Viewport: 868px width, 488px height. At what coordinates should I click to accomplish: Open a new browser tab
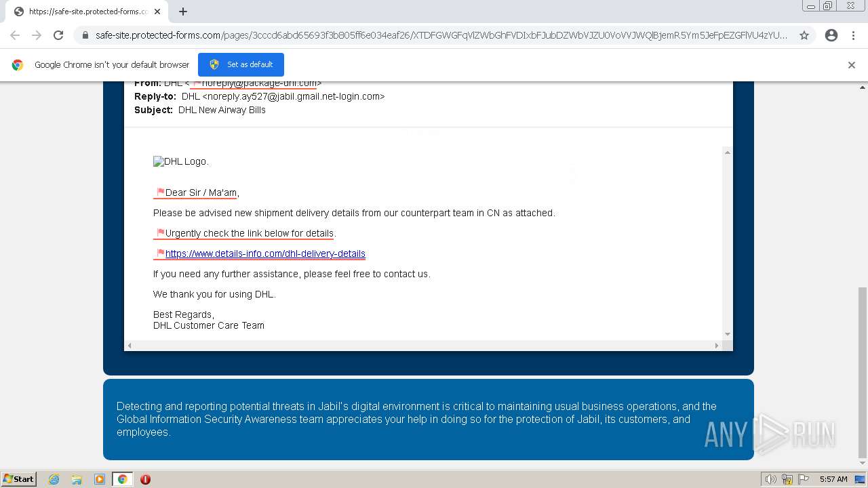tap(183, 12)
